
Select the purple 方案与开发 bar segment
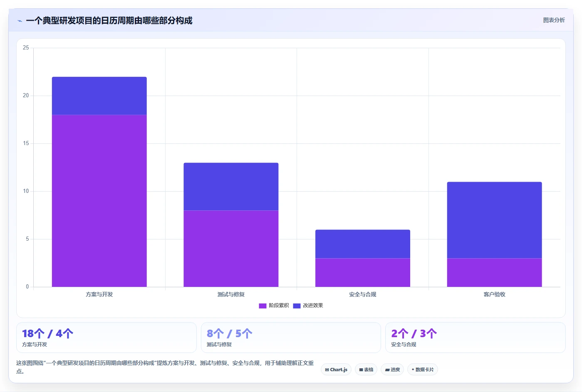(99, 201)
